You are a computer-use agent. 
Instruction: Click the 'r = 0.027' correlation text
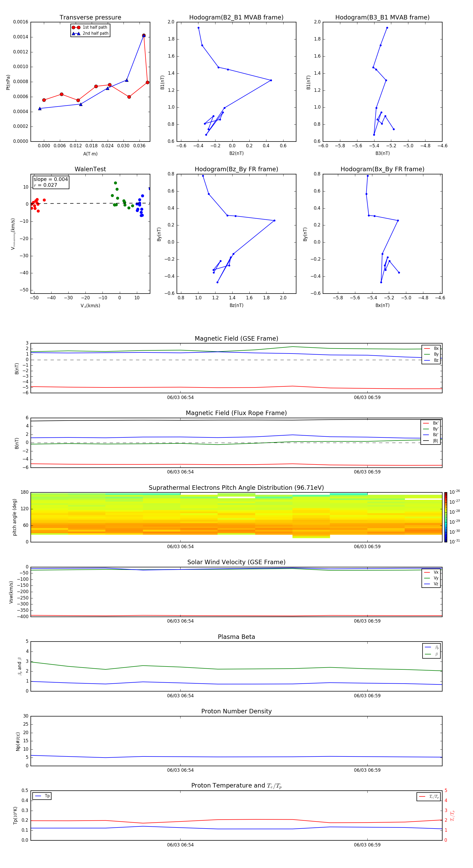coord(45,185)
